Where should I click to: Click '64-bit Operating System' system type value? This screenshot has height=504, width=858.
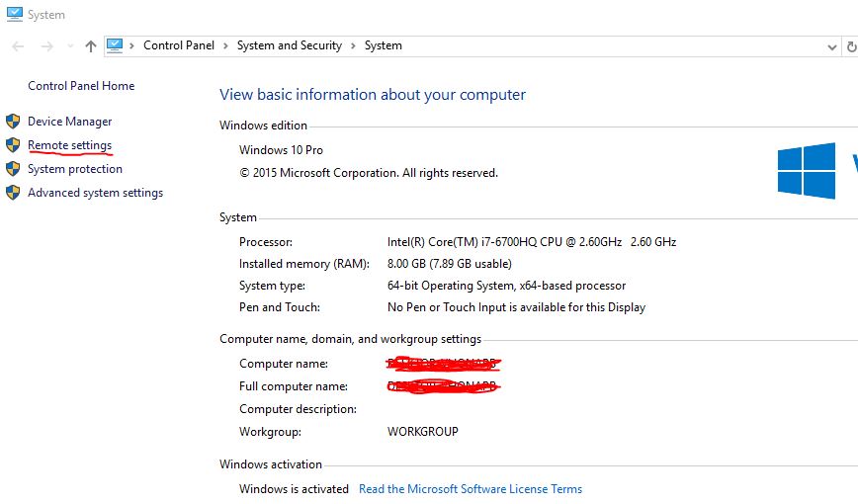coord(506,286)
